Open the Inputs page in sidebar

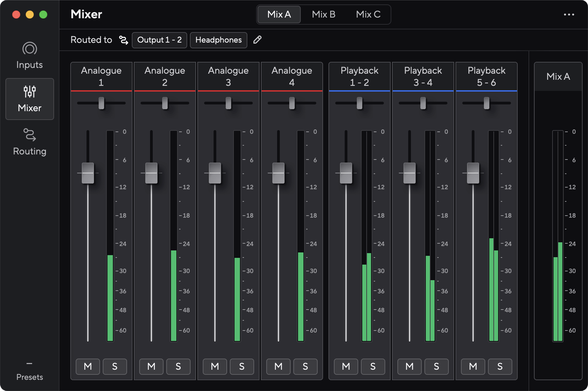[29, 55]
